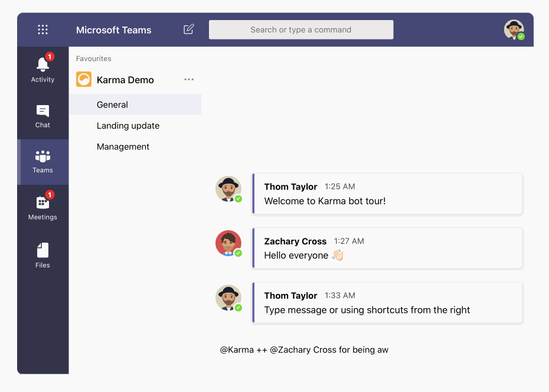Open profile avatar in top-right corner
Viewport: 549px width, 392px height.
point(514,30)
